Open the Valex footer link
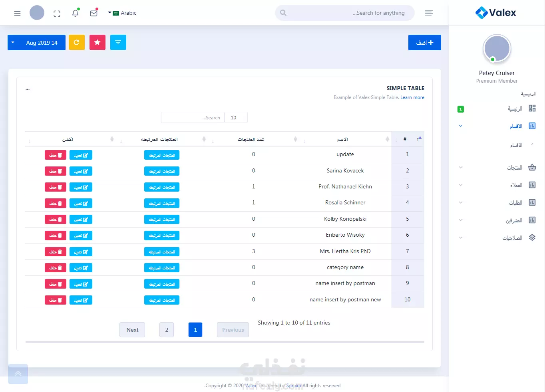 [251, 386]
